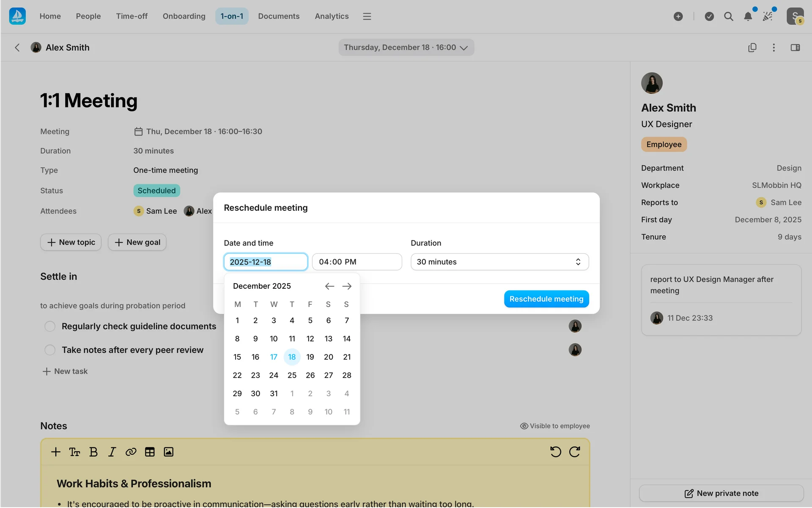Click the copy meeting icon in header
The image size is (812, 508).
point(752,47)
